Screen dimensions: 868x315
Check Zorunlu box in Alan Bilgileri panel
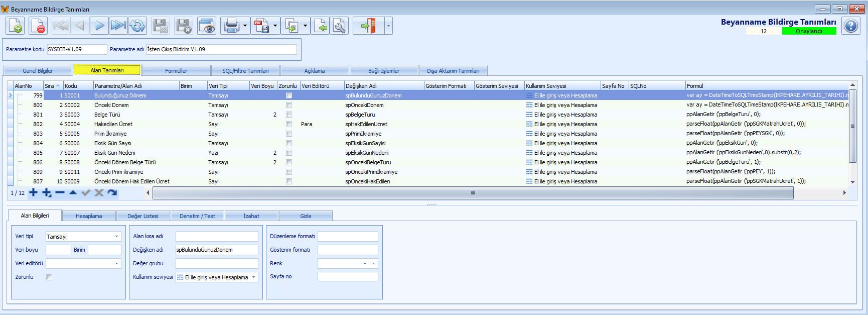pyautogui.click(x=49, y=277)
